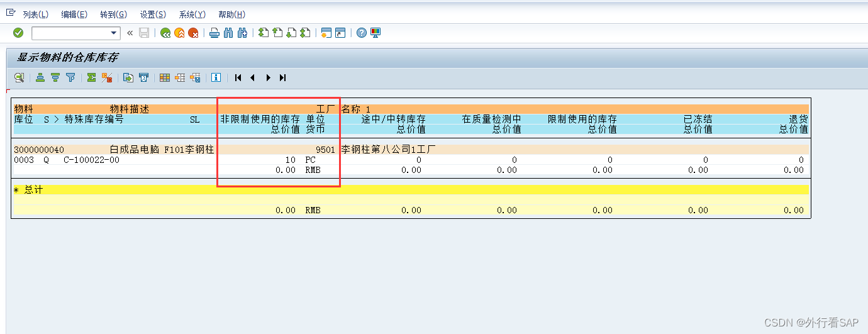This screenshot has width=868, height=334.
Task: Click the Subtotals icon
Action: coord(107,77)
